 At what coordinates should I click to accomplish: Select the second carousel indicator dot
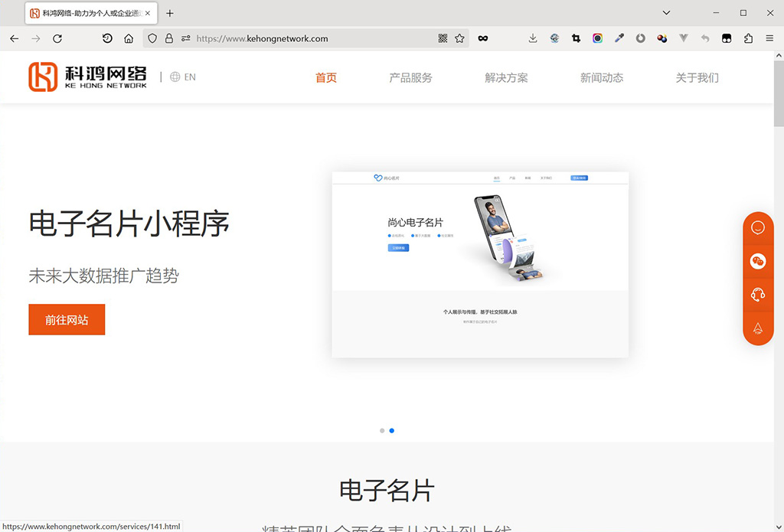(392, 430)
